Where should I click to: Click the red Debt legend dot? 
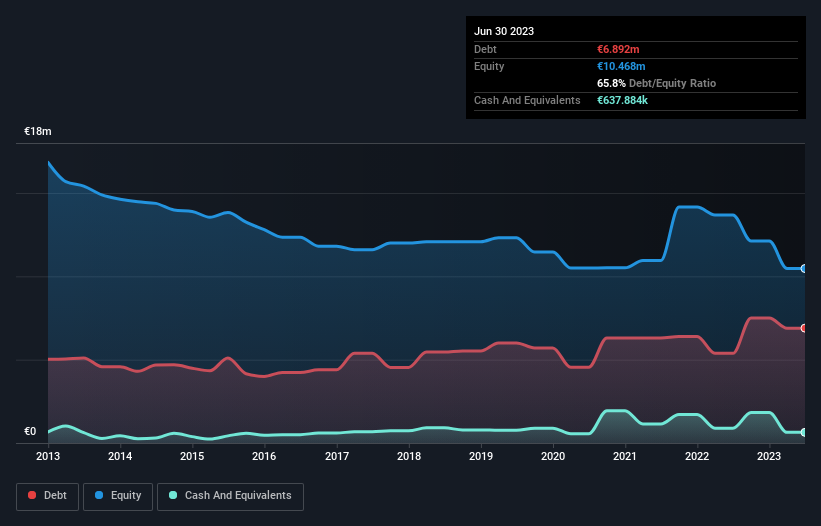32,495
